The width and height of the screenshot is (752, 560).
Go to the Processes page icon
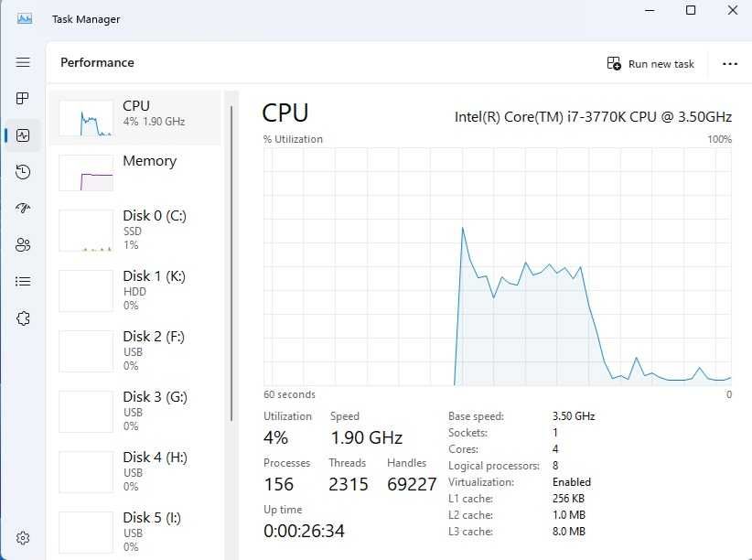(x=23, y=99)
